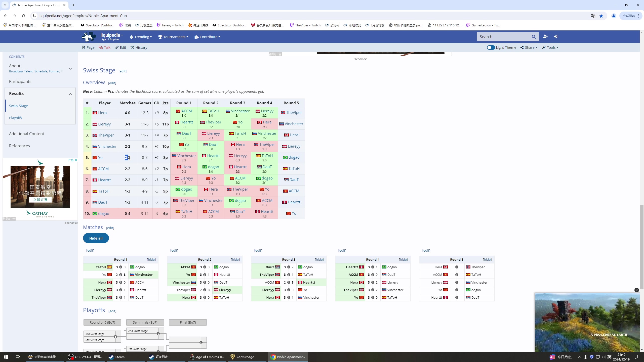This screenshot has width=644, height=362.
Task: Open the Trending dropdown menu
Action: click(141, 37)
